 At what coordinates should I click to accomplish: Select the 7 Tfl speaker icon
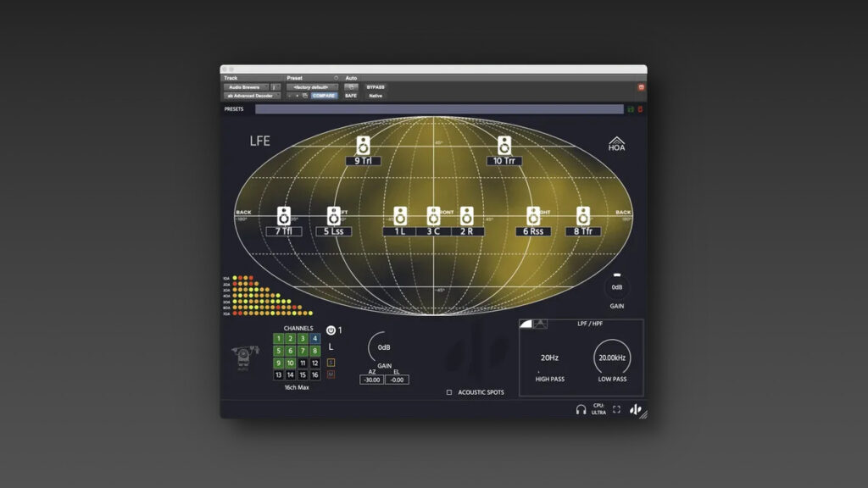284,216
